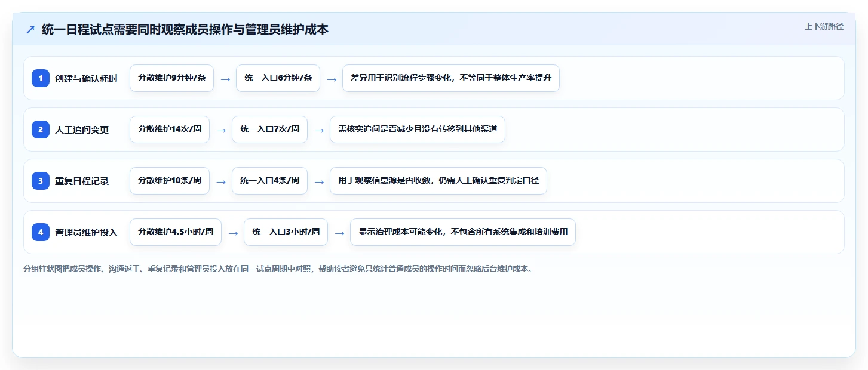This screenshot has height=370, width=868.
Task: Select the 分散维护10条/周 chip
Action: pos(170,181)
